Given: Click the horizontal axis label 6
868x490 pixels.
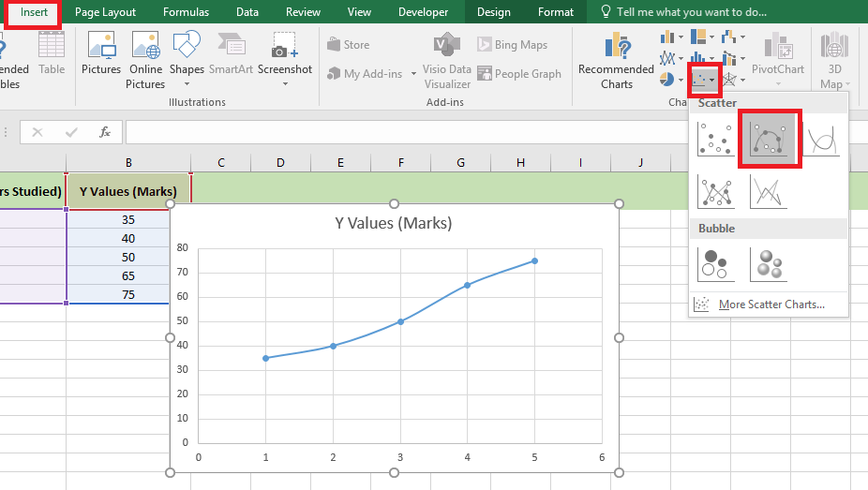Looking at the screenshot, I should pyautogui.click(x=602, y=457).
